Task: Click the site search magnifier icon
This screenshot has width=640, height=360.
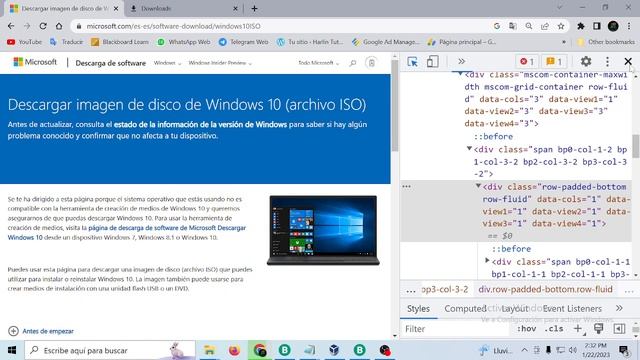Action: point(353,63)
